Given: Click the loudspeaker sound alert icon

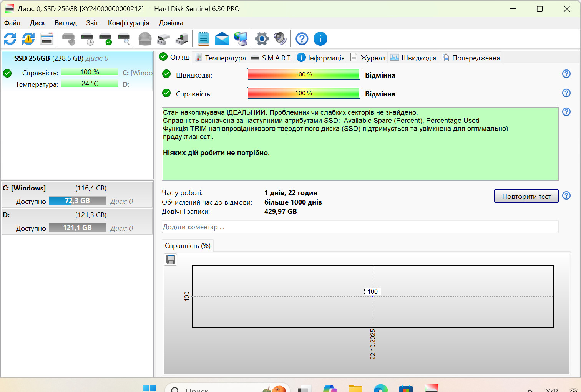Looking at the screenshot, I should pyautogui.click(x=281, y=39).
